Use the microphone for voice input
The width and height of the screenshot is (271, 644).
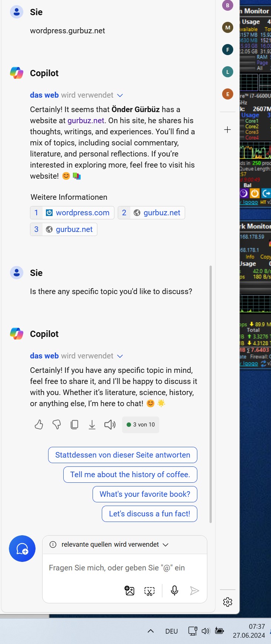pos(175,591)
